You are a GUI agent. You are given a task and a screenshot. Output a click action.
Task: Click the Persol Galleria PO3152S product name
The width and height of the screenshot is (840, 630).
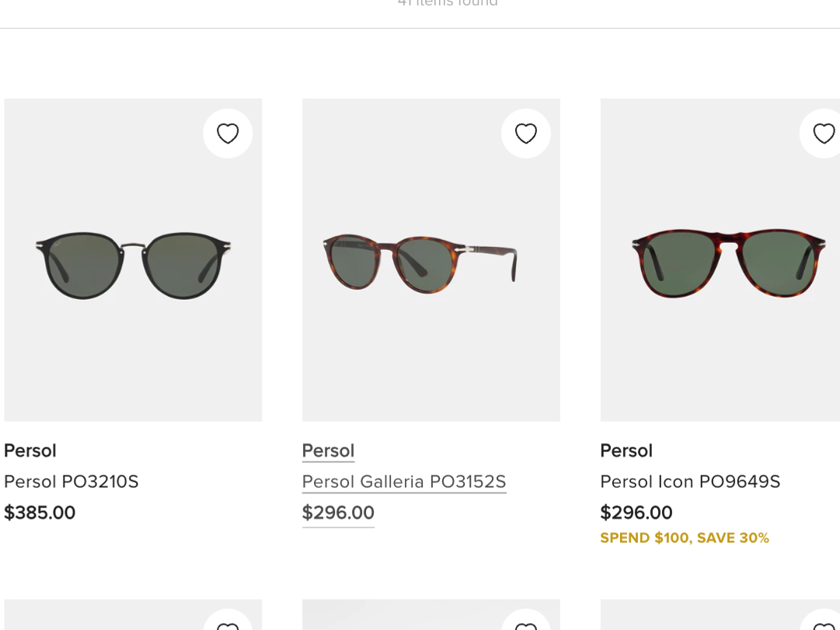pyautogui.click(x=404, y=482)
